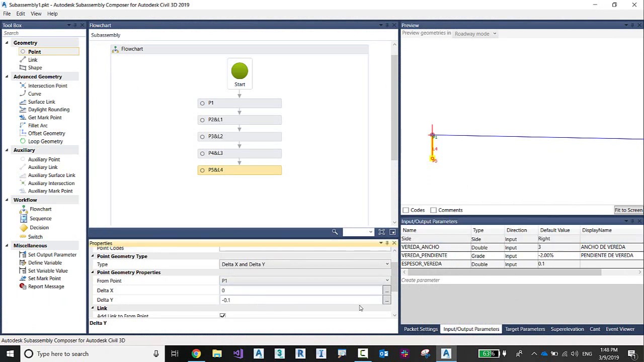Screen dimensions: 644x362
Task: Select the P3&L2 flowchart node
Action: (x=239, y=136)
